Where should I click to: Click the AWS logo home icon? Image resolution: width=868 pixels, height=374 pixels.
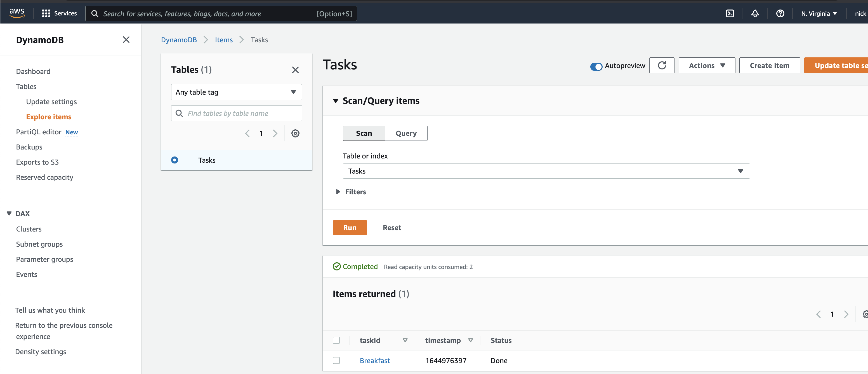[x=17, y=13]
